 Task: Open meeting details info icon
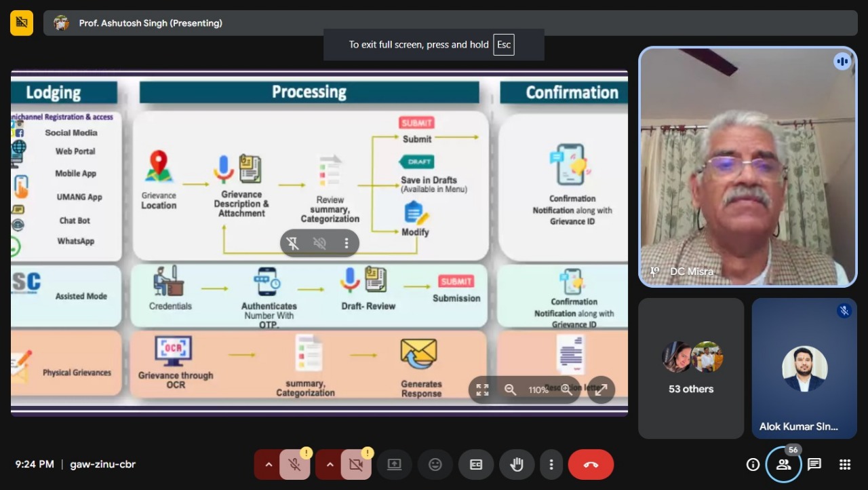[753, 465]
